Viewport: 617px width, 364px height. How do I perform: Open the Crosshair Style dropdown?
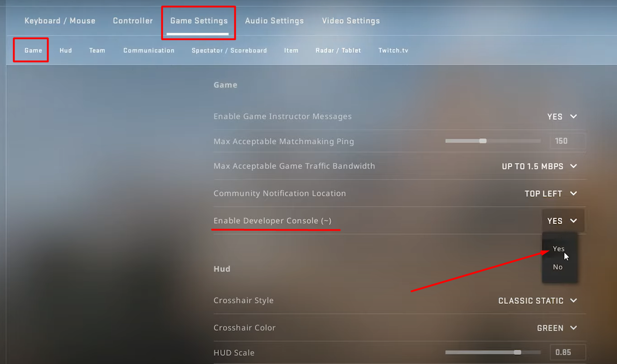(537, 301)
